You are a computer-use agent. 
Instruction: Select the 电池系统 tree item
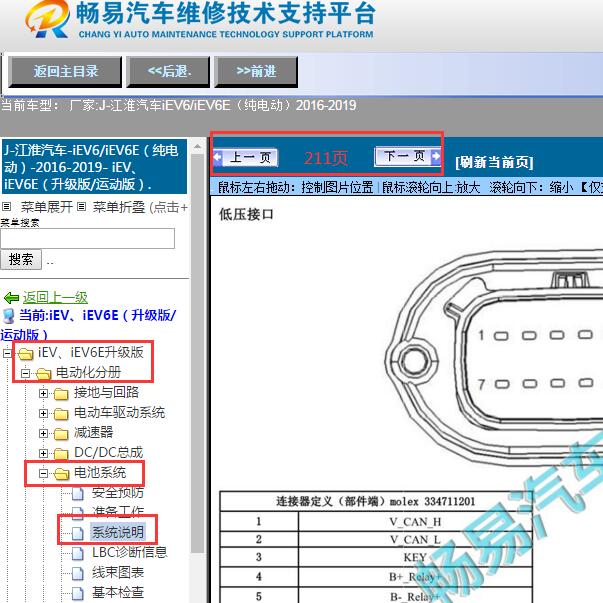coord(100,473)
